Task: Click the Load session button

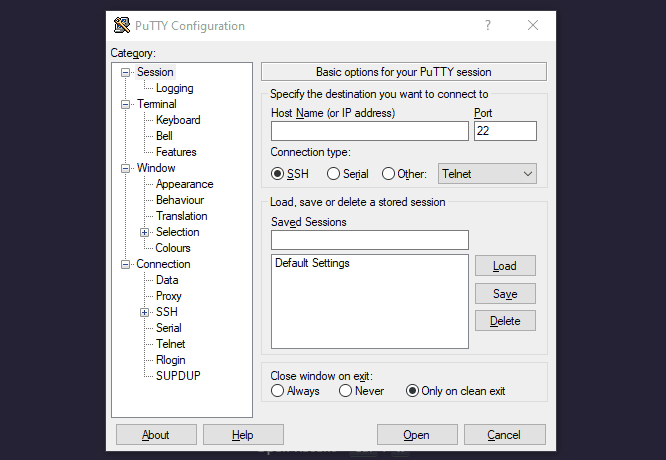Action: (x=505, y=266)
